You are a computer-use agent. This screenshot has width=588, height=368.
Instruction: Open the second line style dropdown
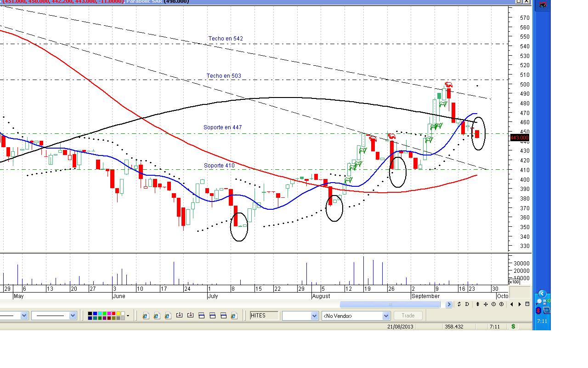coord(73,316)
